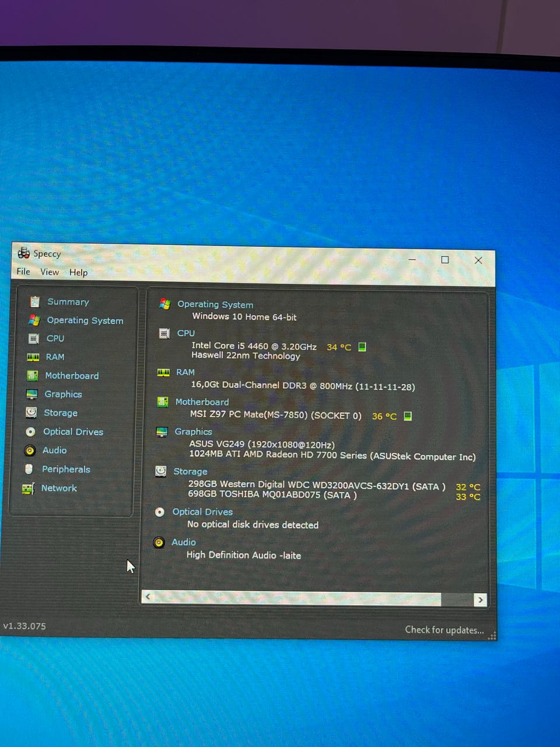The width and height of the screenshot is (560, 747).
Task: Select Network in the sidebar
Action: [59, 488]
